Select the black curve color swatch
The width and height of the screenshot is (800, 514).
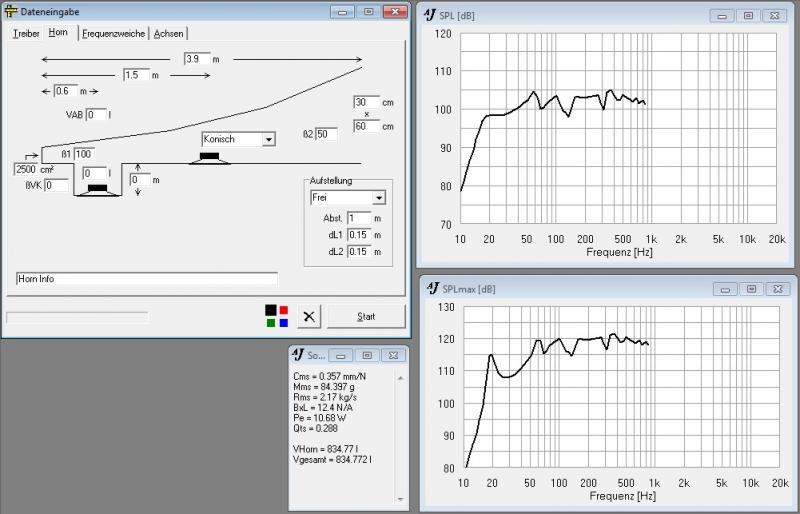click(x=271, y=310)
